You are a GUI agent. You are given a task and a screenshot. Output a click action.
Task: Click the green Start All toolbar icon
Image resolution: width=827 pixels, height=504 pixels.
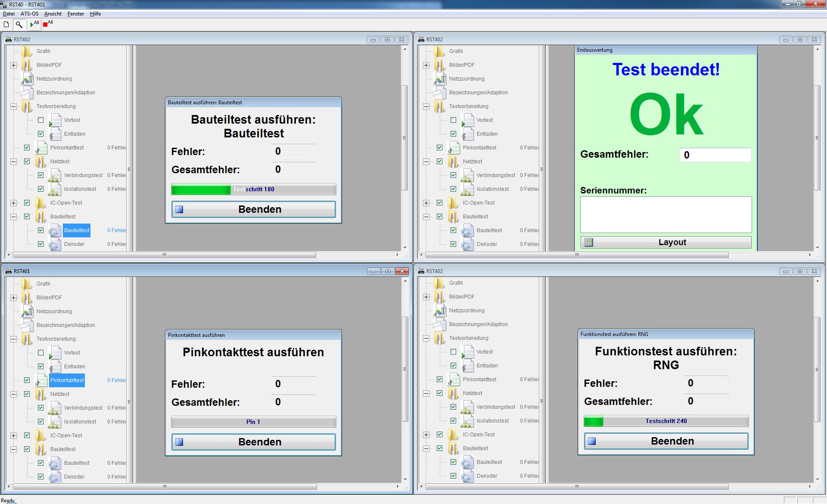pos(34,24)
